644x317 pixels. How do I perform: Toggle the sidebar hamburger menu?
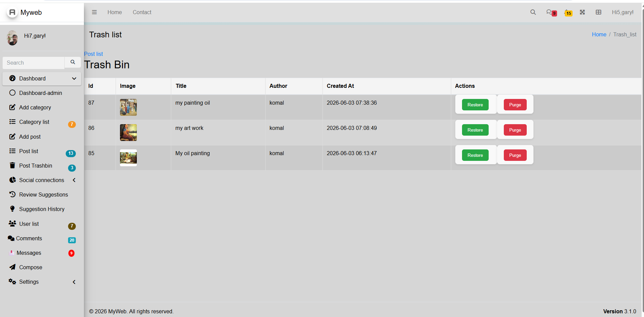(x=94, y=12)
